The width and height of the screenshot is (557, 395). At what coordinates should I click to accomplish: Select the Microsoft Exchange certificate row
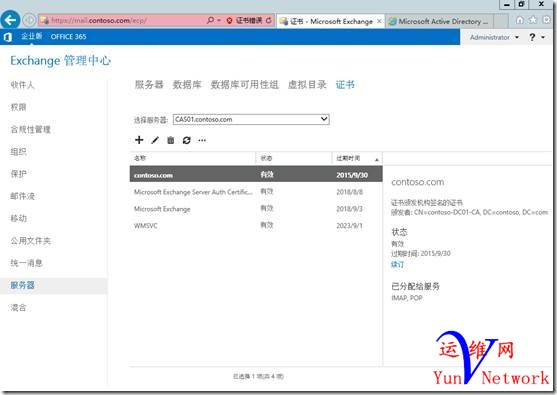(x=256, y=209)
